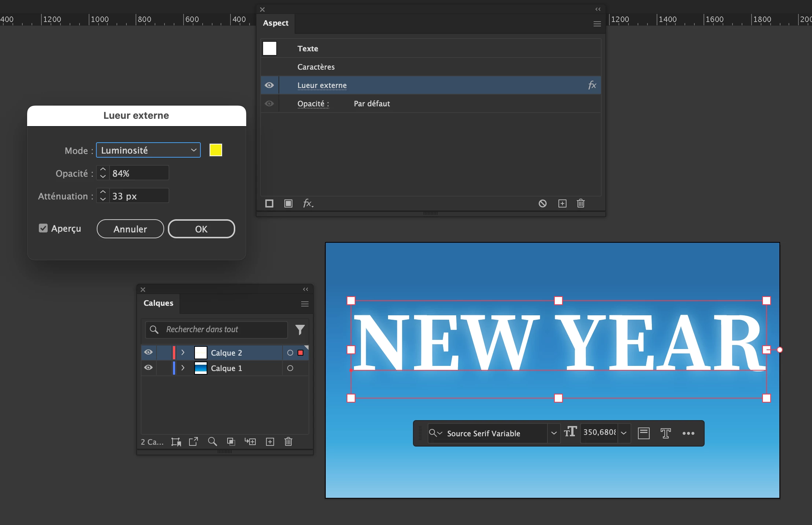Hide the Calque 1 layer
The height and width of the screenshot is (525, 812).
pos(148,368)
